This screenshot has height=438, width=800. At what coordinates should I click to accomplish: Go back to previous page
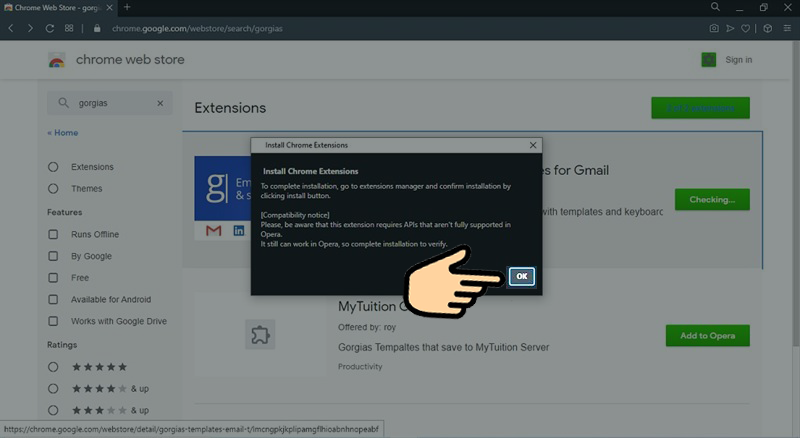coord(11,29)
